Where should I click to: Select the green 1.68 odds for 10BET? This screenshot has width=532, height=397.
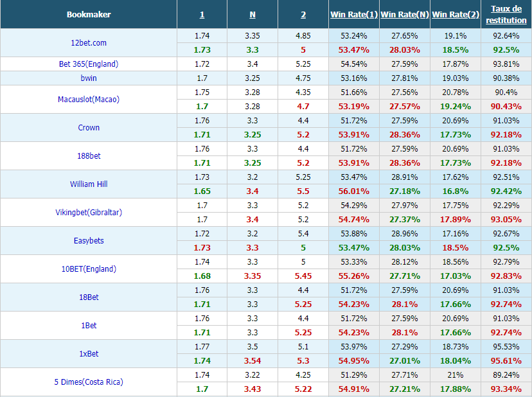coord(202,276)
